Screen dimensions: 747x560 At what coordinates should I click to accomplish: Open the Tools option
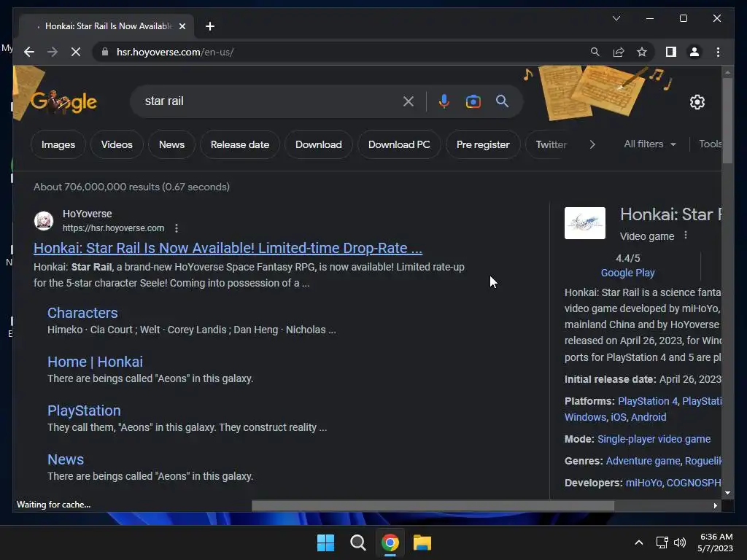click(710, 144)
